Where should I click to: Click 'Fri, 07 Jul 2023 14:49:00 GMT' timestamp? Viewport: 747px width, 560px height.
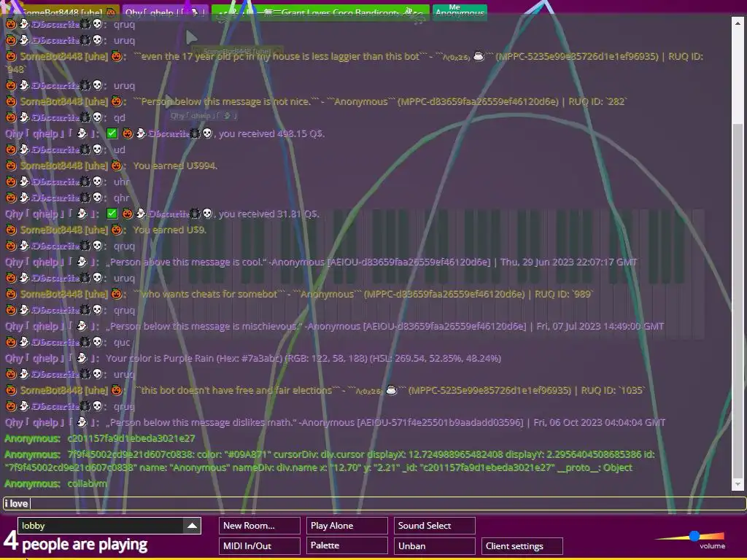[600, 326]
